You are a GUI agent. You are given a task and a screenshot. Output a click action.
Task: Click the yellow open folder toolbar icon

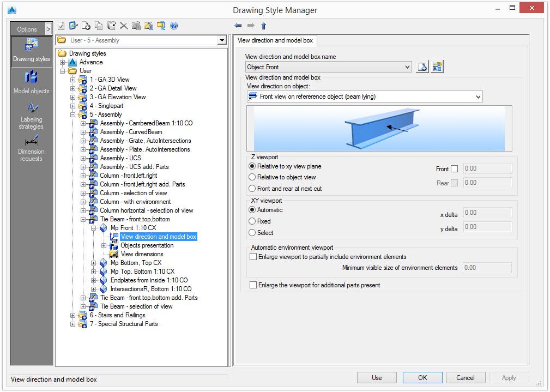[x=149, y=26]
